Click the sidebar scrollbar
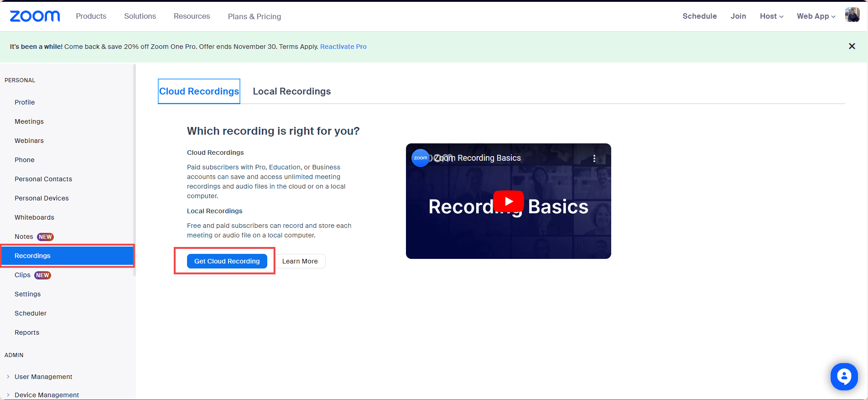868x400 pixels. click(x=135, y=170)
